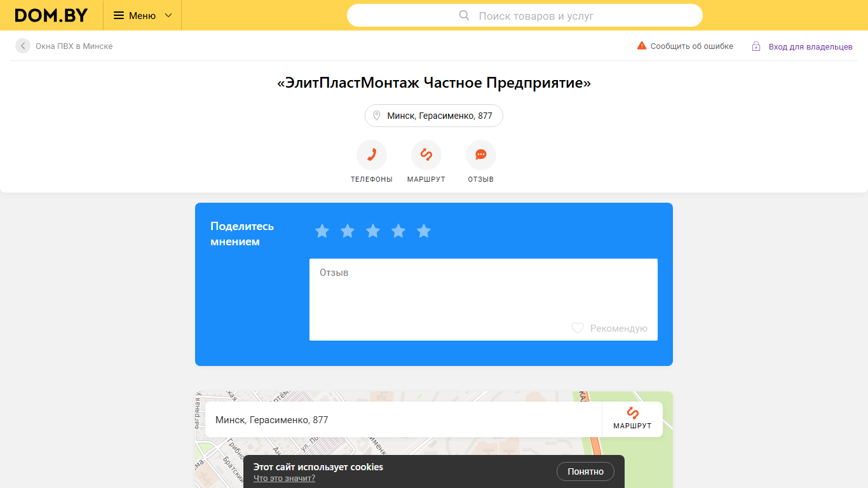Click the header address pill Минск, Герасименко, 877
Screen dimensions: 868x488
pos(434,116)
